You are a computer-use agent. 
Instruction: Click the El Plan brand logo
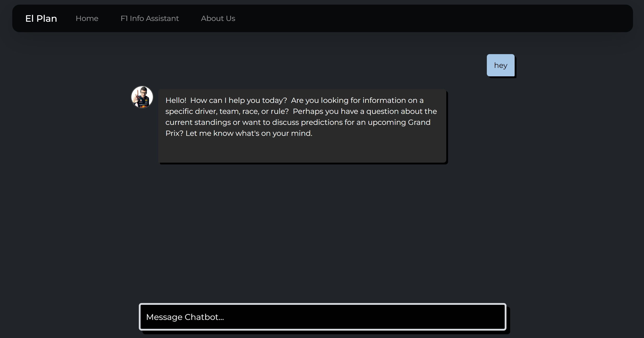(x=41, y=18)
